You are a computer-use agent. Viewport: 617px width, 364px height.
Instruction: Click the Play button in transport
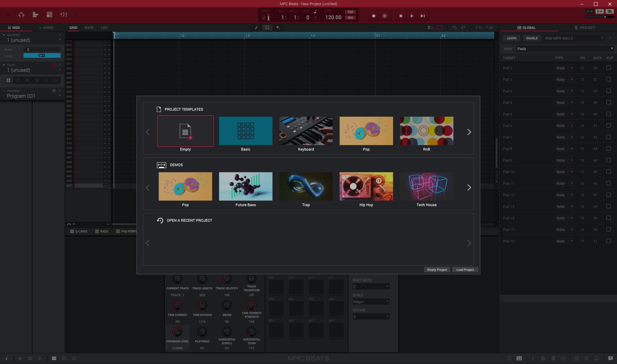click(x=412, y=16)
